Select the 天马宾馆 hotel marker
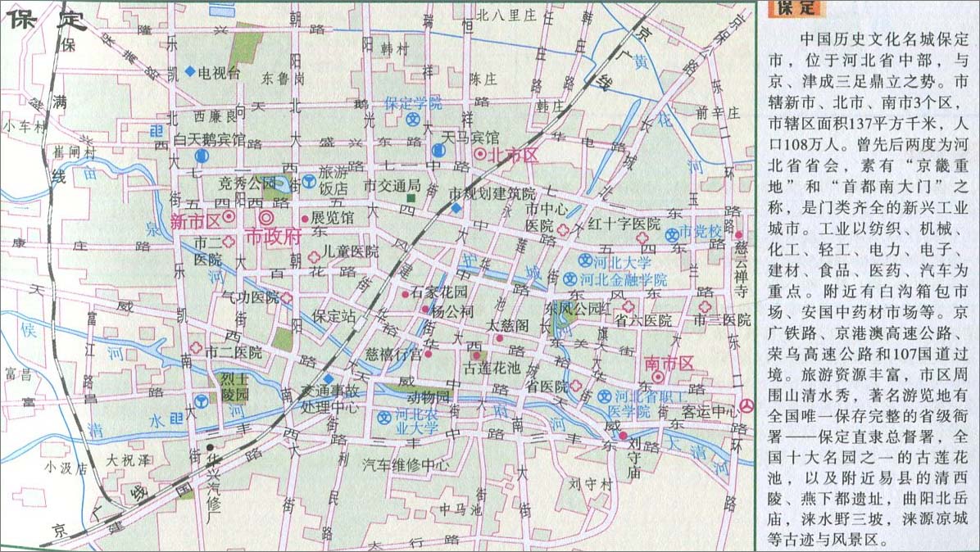 coord(439,151)
